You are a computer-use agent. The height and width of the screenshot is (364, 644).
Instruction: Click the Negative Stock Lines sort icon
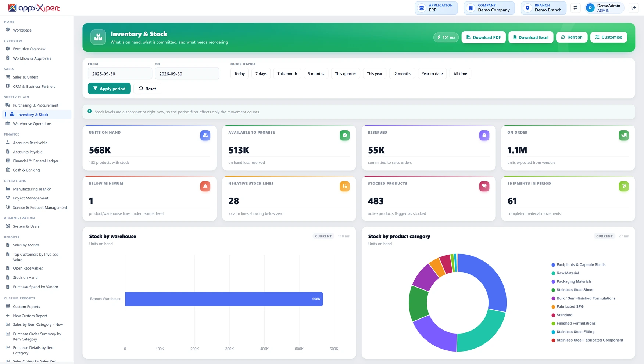345,186
